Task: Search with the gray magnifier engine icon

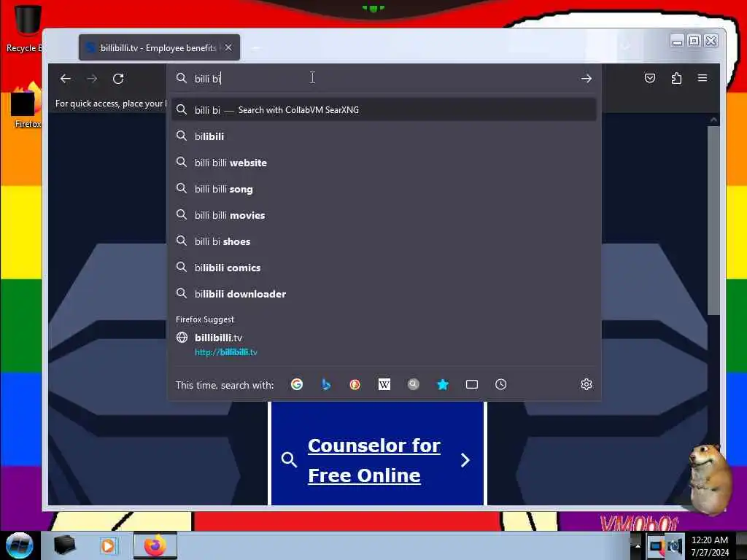Action: (x=414, y=384)
